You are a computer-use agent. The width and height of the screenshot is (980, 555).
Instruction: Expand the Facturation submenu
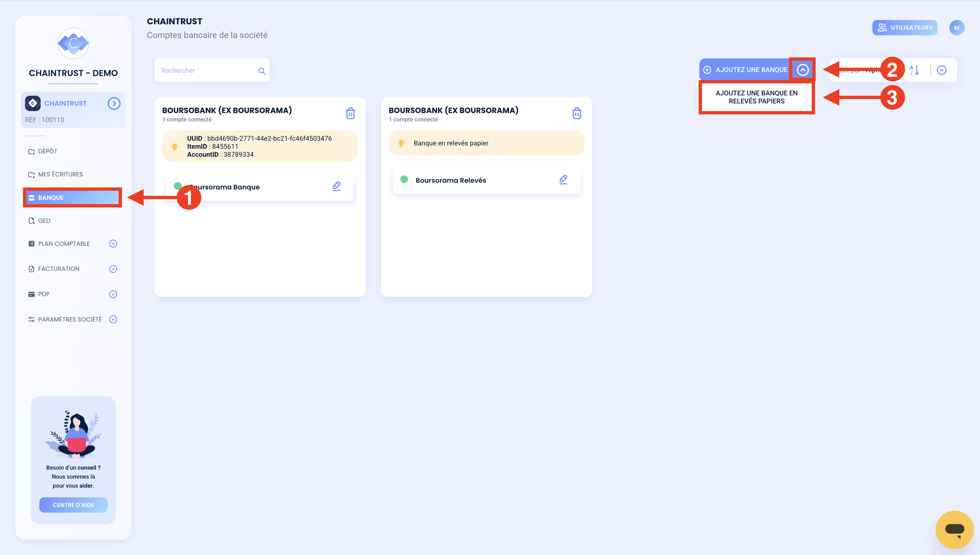113,269
